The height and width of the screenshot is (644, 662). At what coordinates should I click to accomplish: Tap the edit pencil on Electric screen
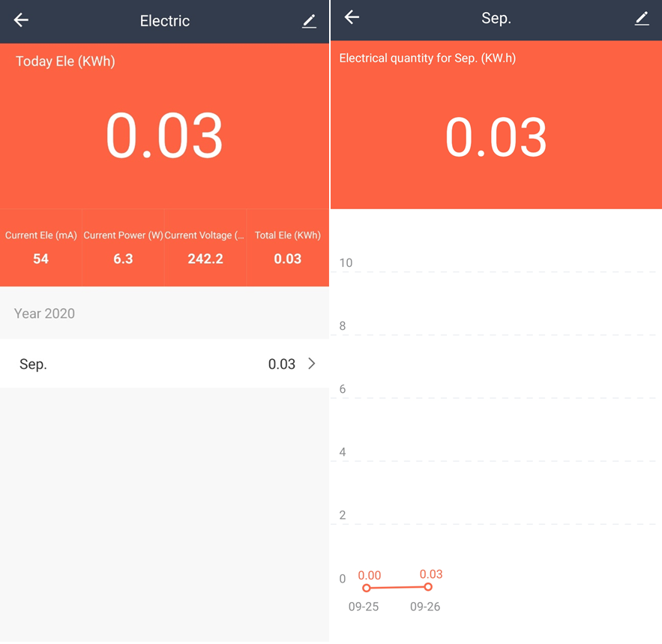click(309, 21)
